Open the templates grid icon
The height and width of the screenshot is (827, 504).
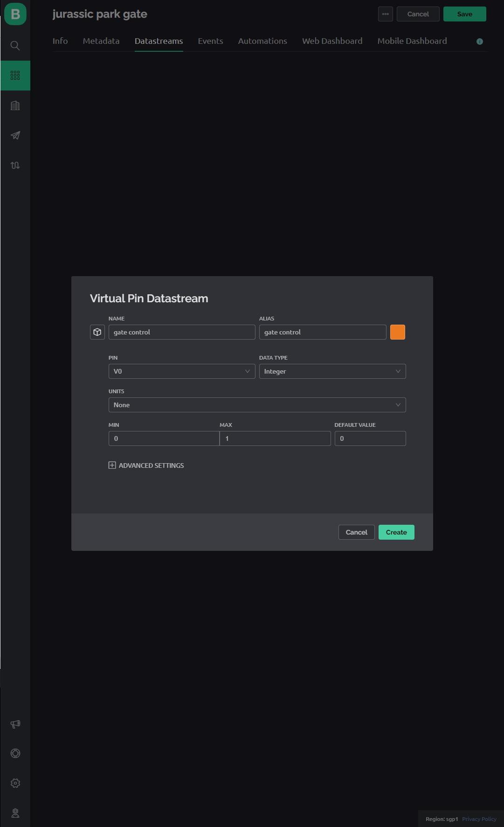pos(15,75)
